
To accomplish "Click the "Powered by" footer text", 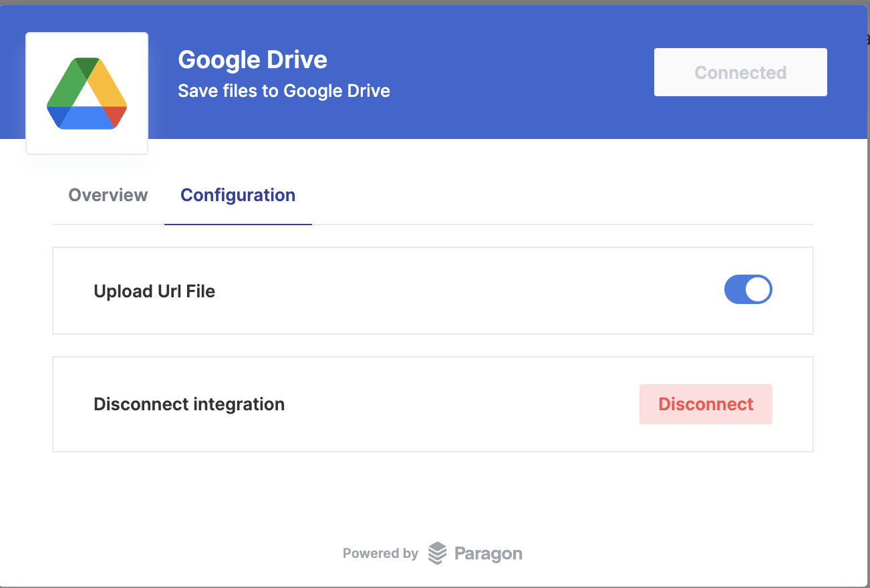I will (x=380, y=553).
